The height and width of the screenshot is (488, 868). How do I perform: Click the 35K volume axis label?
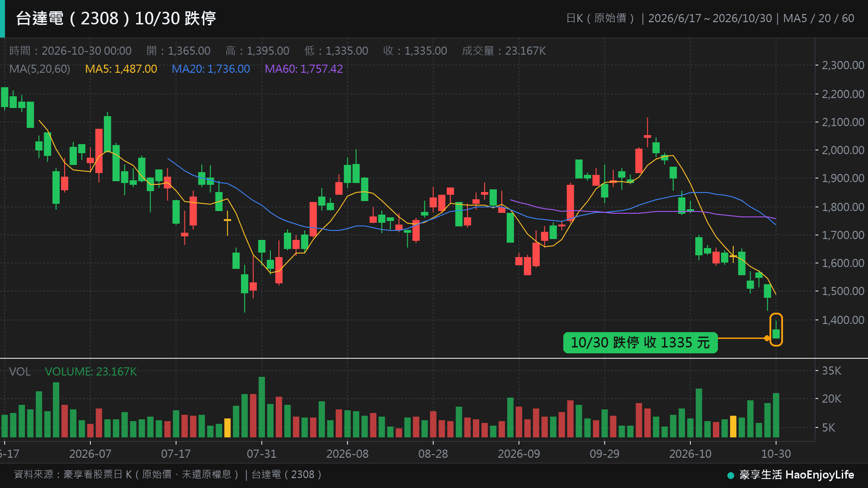coord(831,371)
